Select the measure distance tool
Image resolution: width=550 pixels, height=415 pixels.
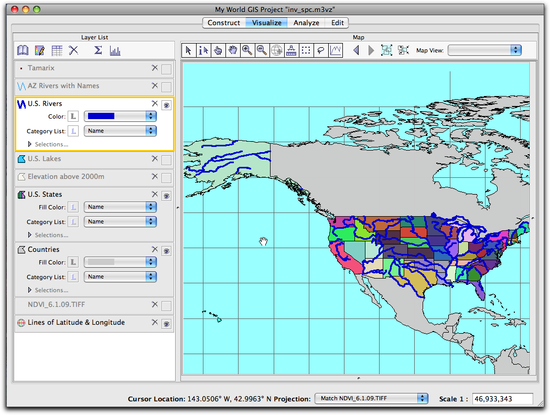pyautogui.click(x=291, y=51)
